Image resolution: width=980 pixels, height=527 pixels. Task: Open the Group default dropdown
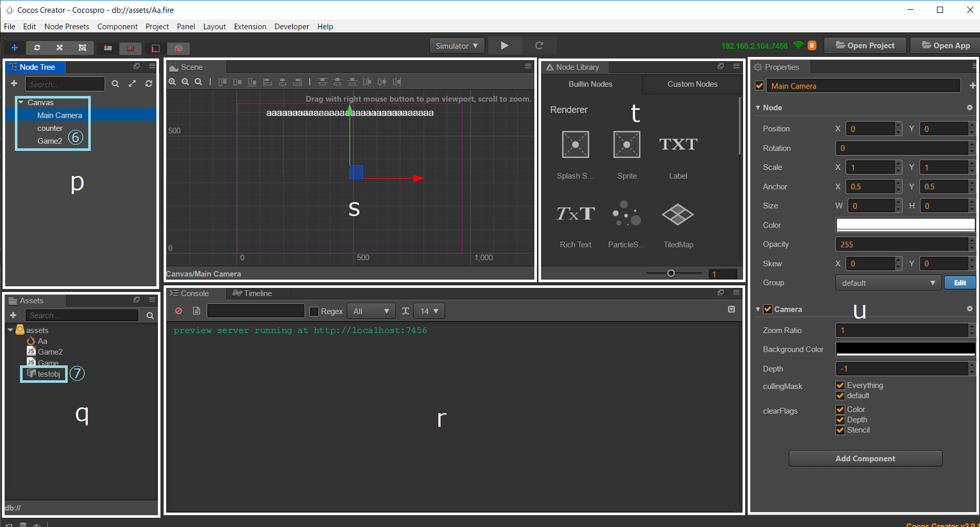888,283
